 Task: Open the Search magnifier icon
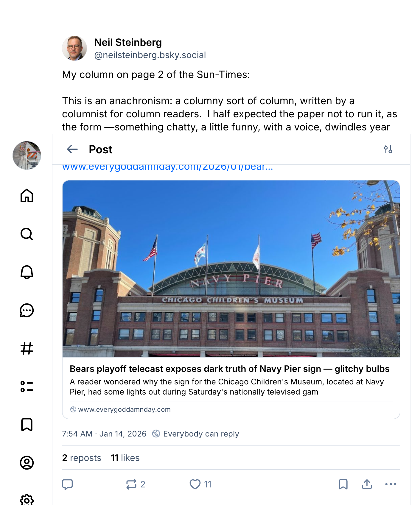pyautogui.click(x=27, y=234)
